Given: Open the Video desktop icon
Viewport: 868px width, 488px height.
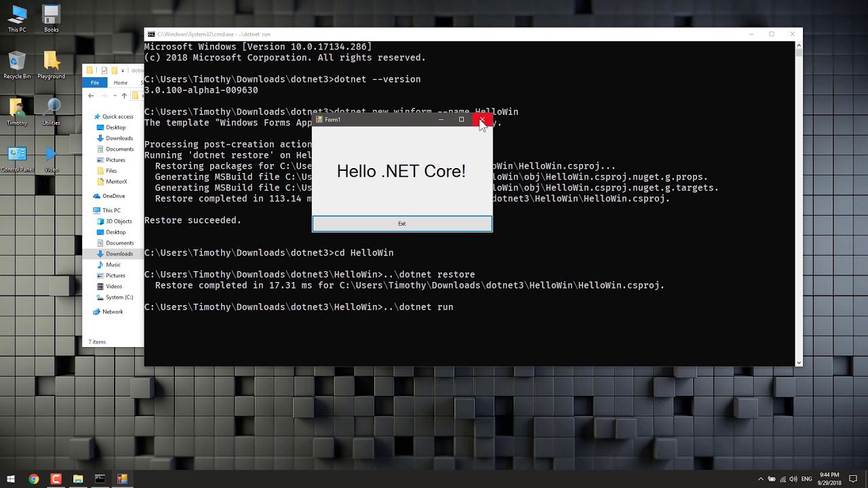Looking at the screenshot, I should click(x=52, y=159).
